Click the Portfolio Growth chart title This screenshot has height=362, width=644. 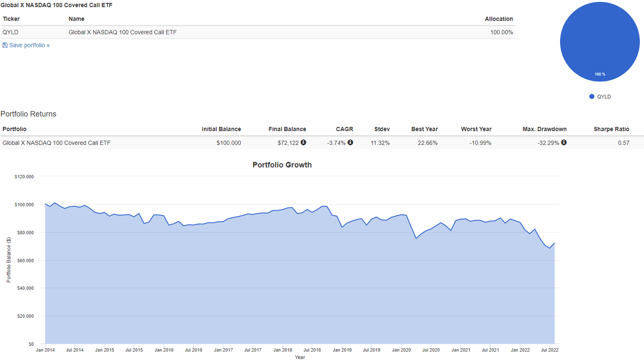pyautogui.click(x=282, y=165)
